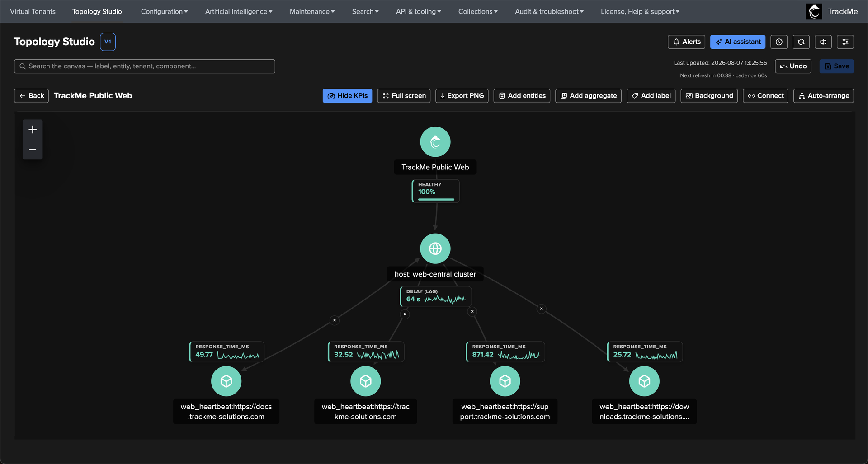Save the topology
This screenshot has width=868, height=464.
tap(836, 66)
